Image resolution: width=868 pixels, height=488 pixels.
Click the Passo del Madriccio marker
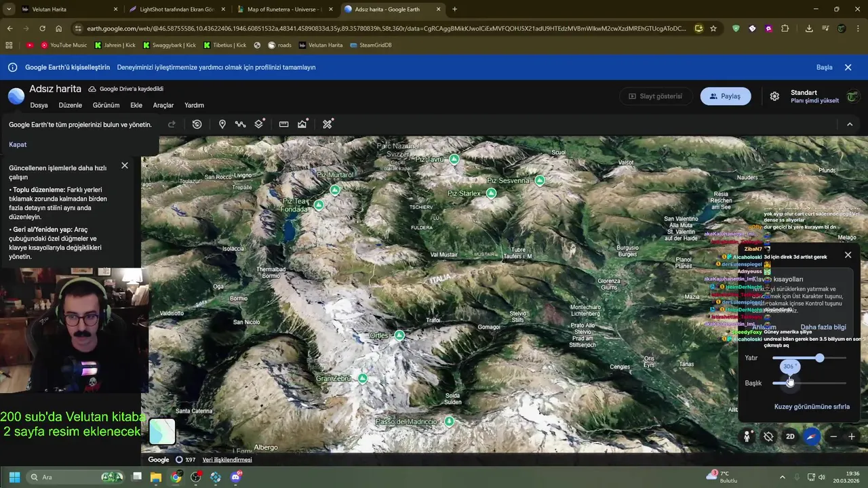coord(449,422)
